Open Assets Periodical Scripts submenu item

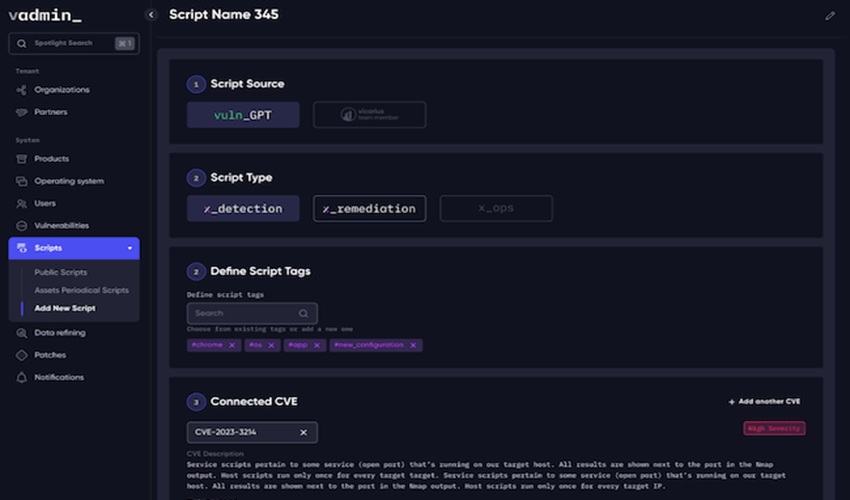[81, 290]
